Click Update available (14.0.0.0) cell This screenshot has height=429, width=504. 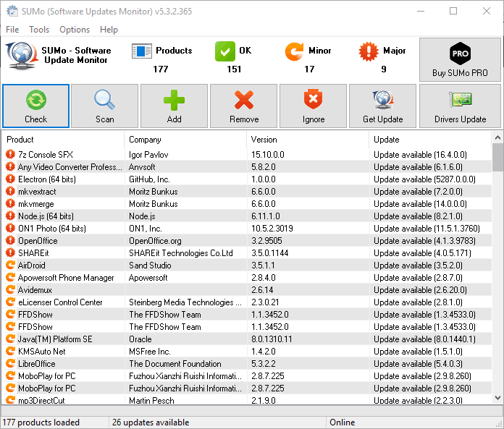(420, 203)
